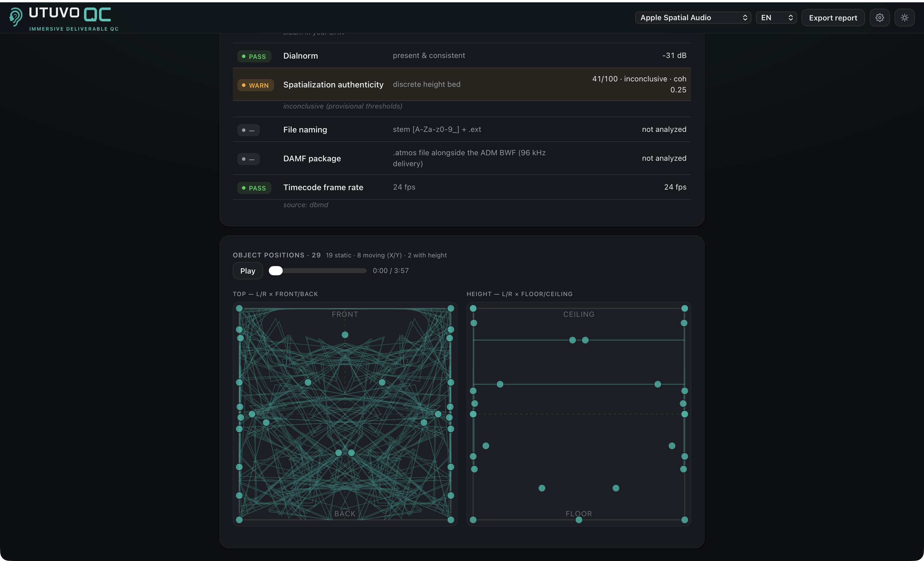This screenshot has width=924, height=561.
Task: Click the -31 dB Dialnorm value
Action: pos(674,55)
